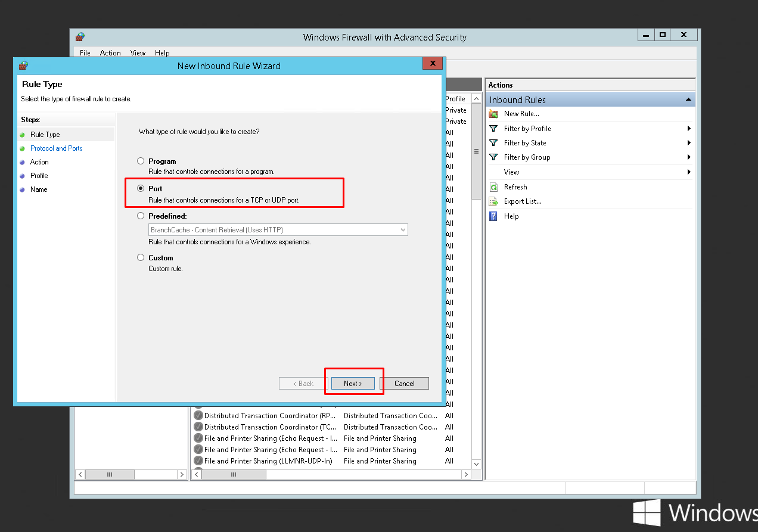Expand the View submenu arrow

tap(689, 172)
